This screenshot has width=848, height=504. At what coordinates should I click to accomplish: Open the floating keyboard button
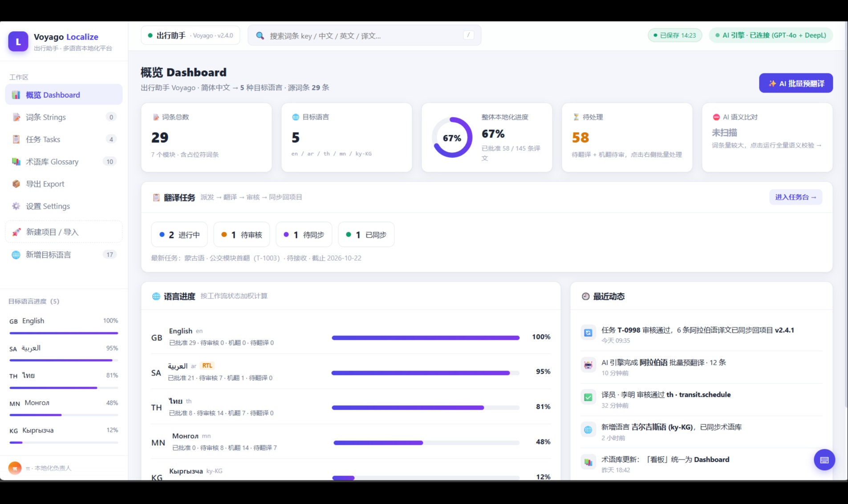(x=824, y=460)
